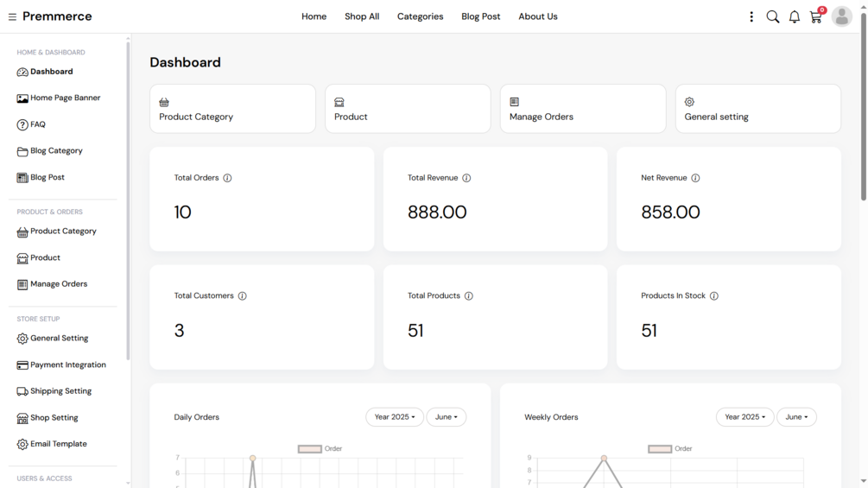The image size is (868, 488).
Task: Click the Total Products info icon
Action: pyautogui.click(x=469, y=296)
